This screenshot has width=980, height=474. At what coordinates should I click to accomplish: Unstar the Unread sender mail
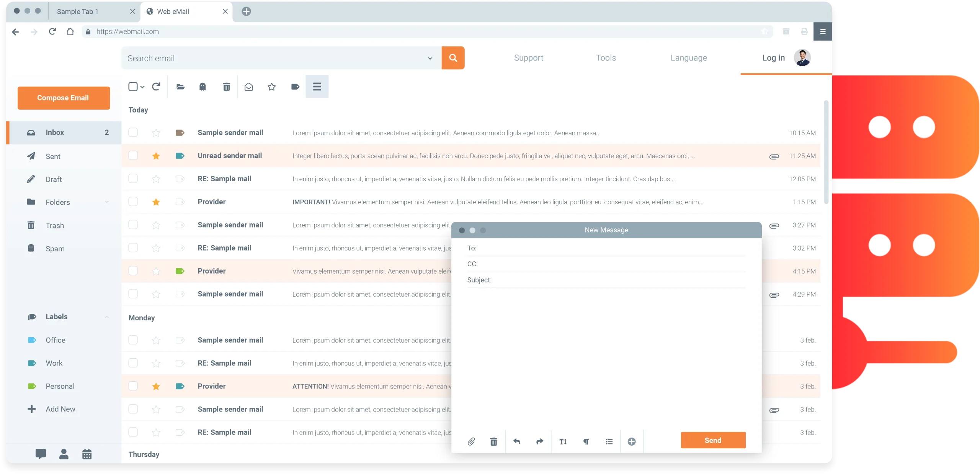[156, 156]
